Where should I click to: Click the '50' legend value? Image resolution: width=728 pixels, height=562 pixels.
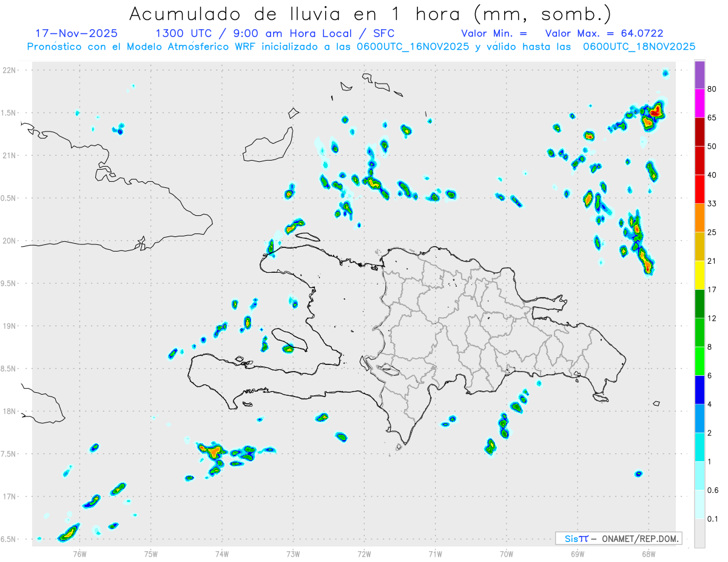click(712, 147)
